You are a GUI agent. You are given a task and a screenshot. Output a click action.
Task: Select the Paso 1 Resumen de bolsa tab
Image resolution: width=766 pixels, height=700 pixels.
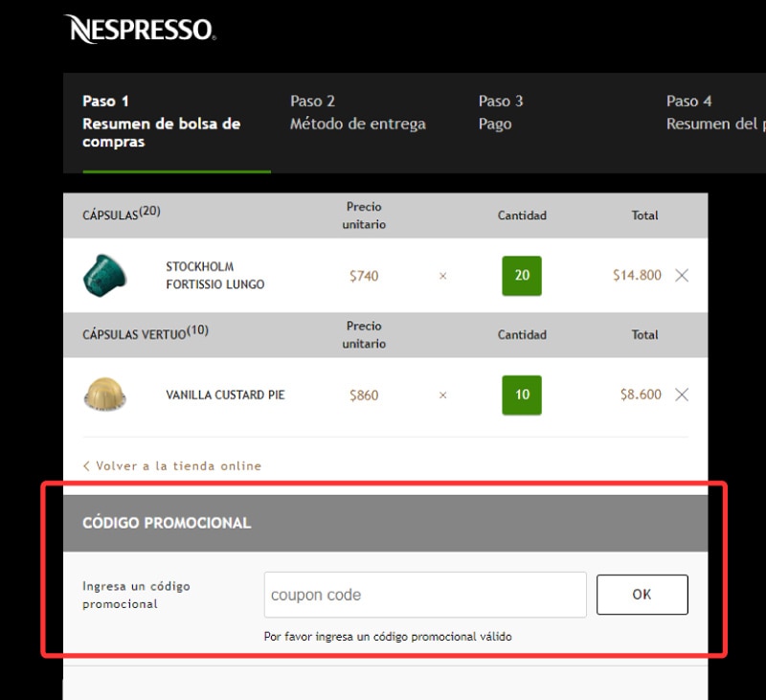point(161,122)
